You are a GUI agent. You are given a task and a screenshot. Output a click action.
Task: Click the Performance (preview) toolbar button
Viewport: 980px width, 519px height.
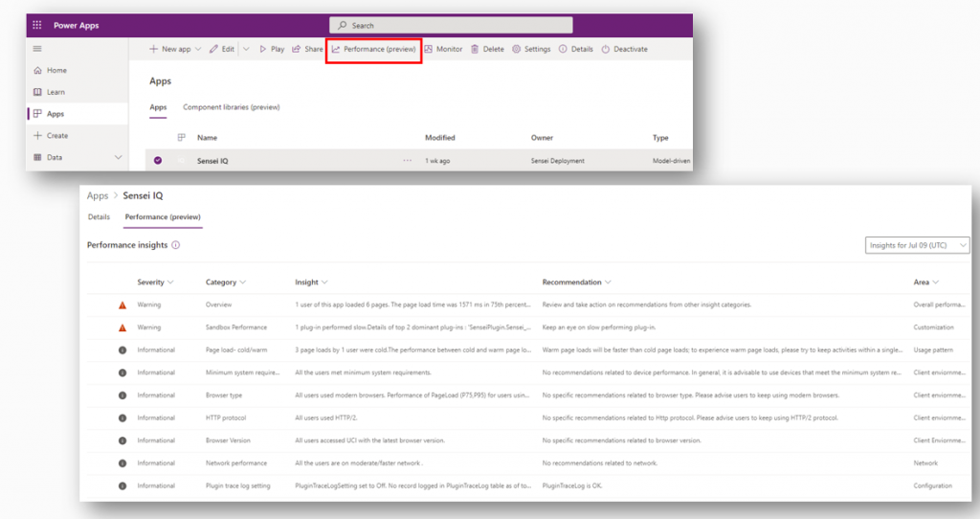coord(373,49)
